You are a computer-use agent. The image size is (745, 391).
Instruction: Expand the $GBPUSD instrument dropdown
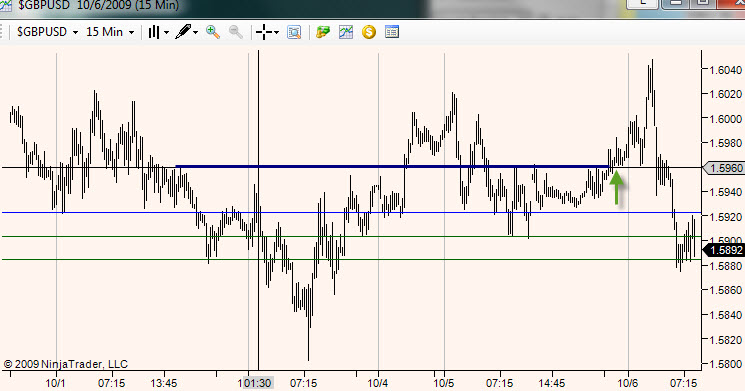tap(76, 33)
